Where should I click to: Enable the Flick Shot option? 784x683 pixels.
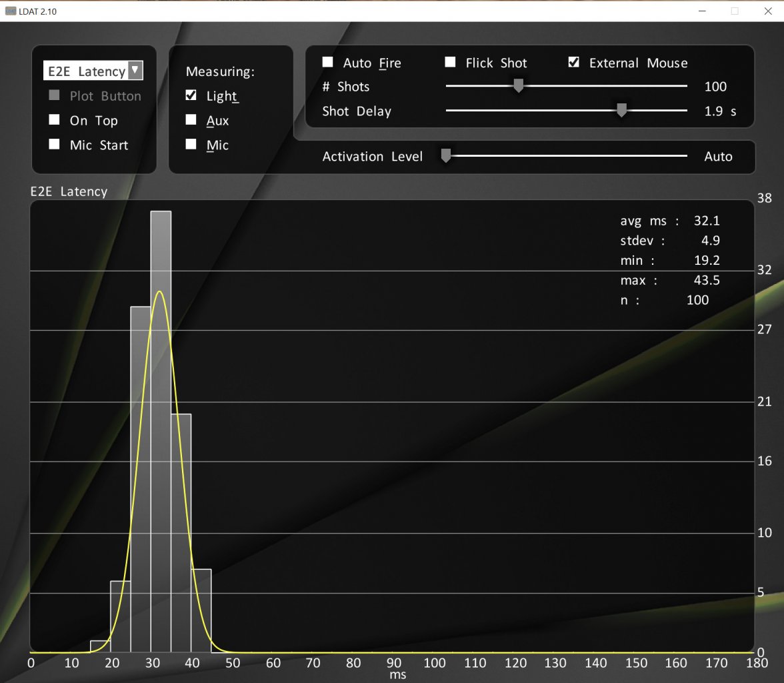[x=450, y=61]
